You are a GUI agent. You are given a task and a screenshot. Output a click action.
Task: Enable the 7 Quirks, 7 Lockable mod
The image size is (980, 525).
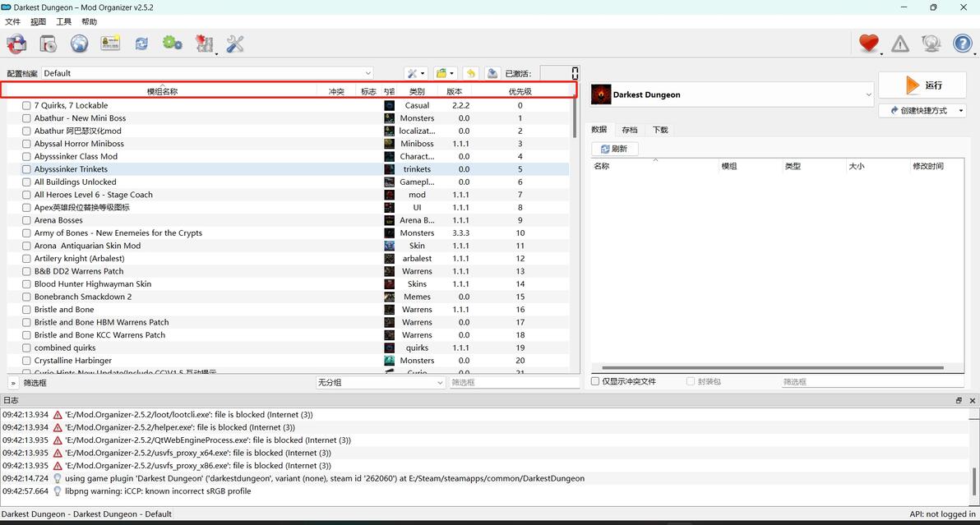26,105
